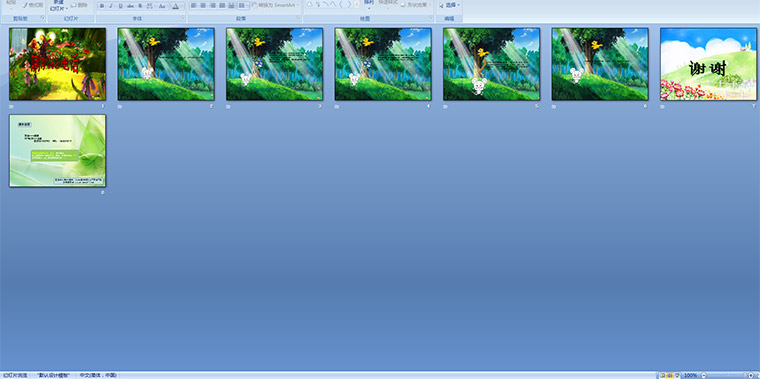Toggle Bold formatting in font group
The height and width of the screenshot is (379, 760).
(x=102, y=6)
